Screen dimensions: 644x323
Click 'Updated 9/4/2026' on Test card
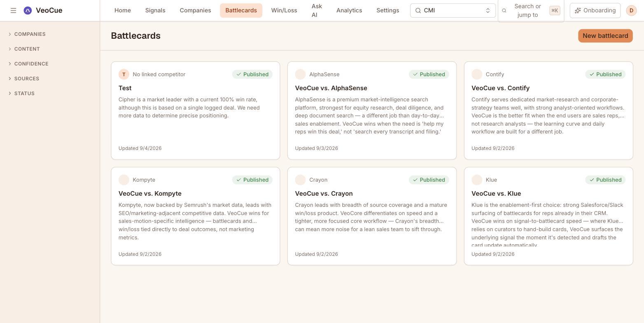click(x=140, y=148)
